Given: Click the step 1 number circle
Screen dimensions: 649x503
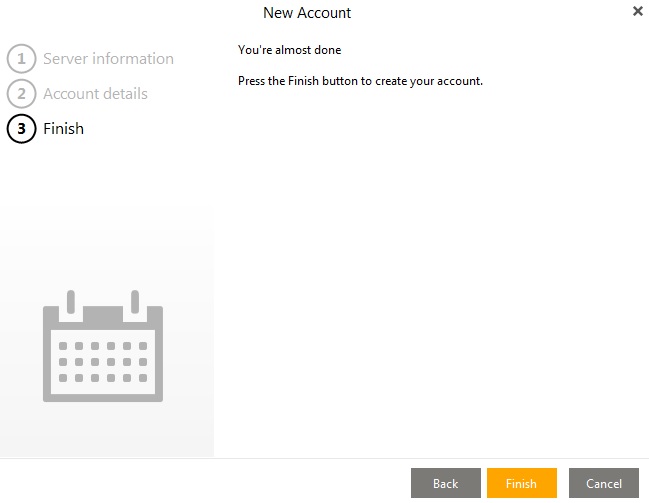Looking at the screenshot, I should tap(21, 59).
